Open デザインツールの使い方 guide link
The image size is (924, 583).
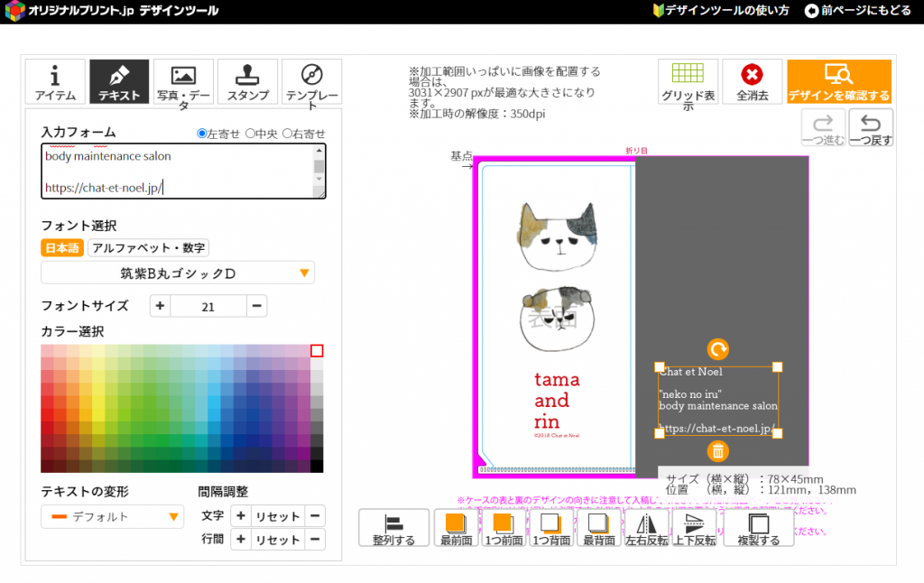pos(721,10)
